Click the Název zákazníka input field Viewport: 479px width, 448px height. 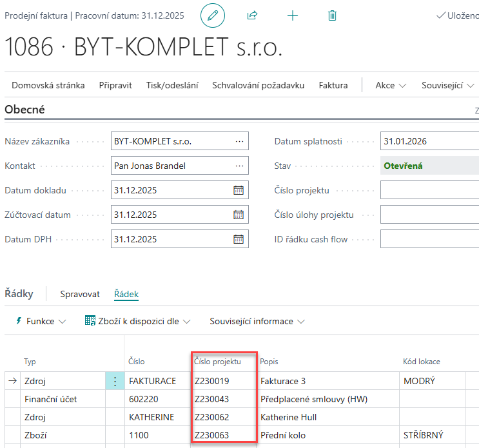click(x=180, y=141)
